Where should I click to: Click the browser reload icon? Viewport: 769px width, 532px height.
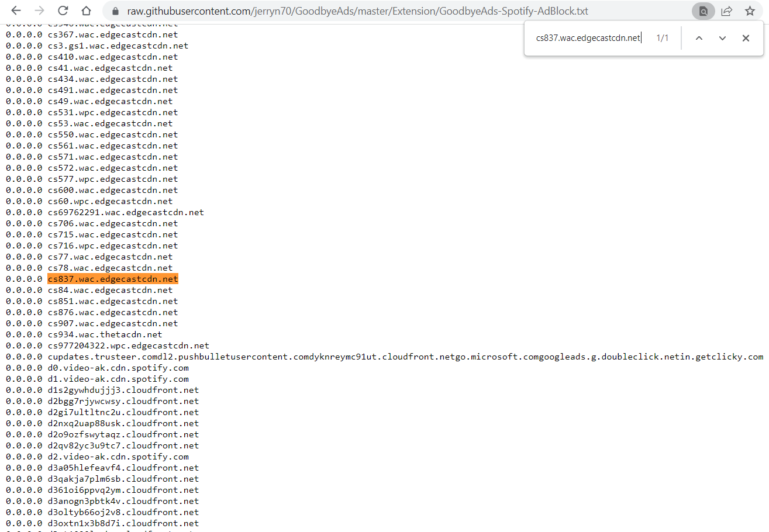tap(63, 11)
